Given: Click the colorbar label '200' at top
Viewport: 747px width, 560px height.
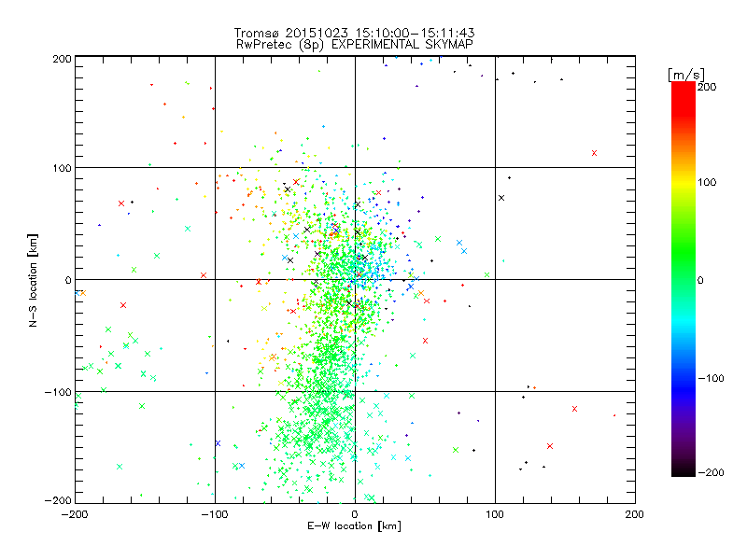Looking at the screenshot, I should [707, 87].
